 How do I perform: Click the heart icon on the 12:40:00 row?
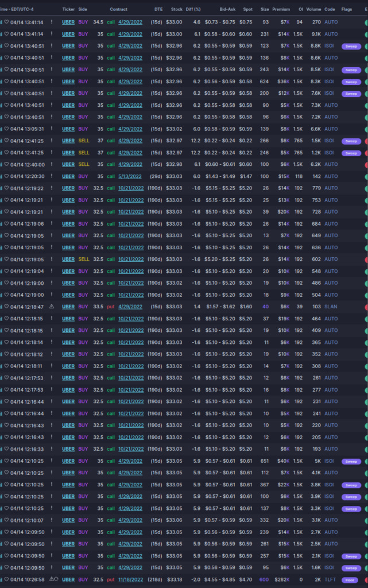click(6, 164)
